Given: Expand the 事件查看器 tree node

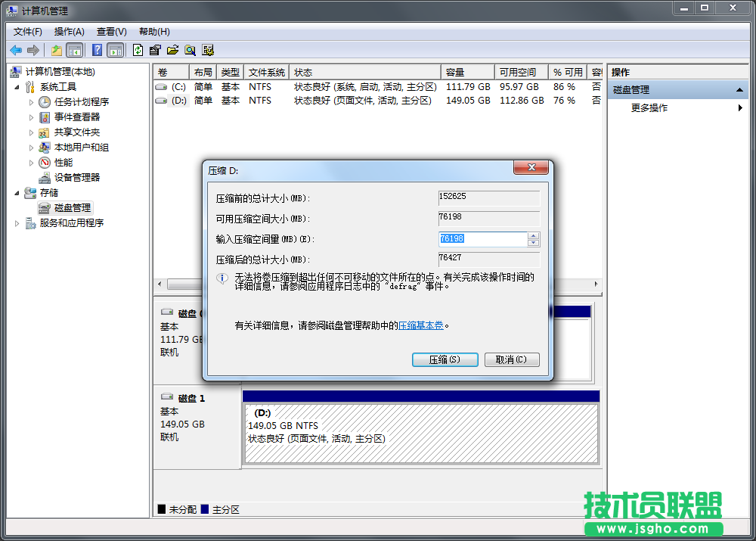Looking at the screenshot, I should point(33,117).
